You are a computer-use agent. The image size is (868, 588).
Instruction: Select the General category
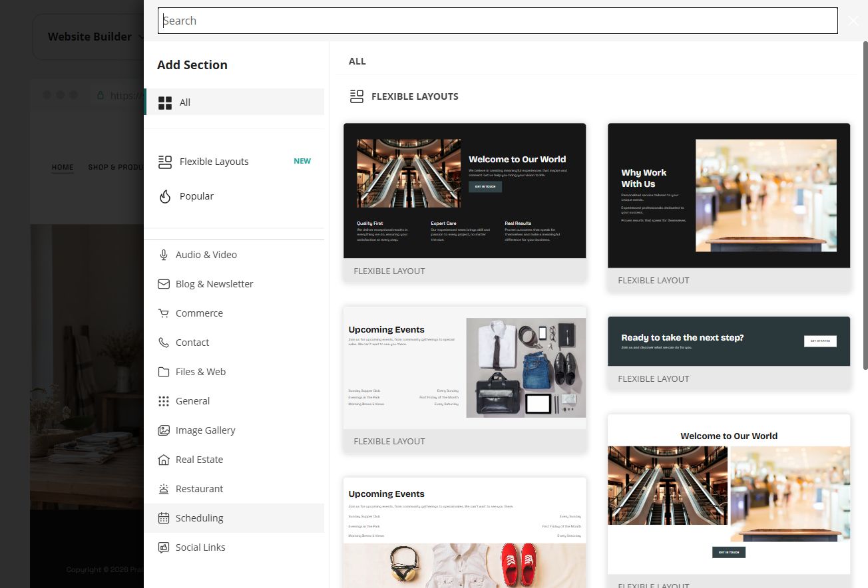[x=234, y=401]
